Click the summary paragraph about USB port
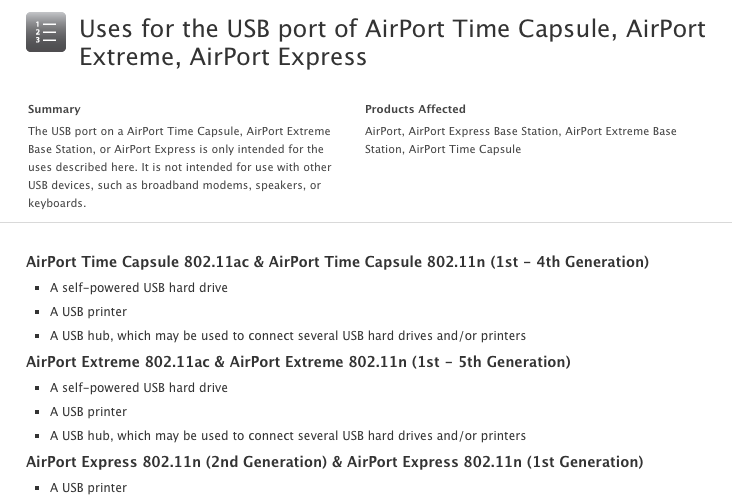 tap(180, 167)
